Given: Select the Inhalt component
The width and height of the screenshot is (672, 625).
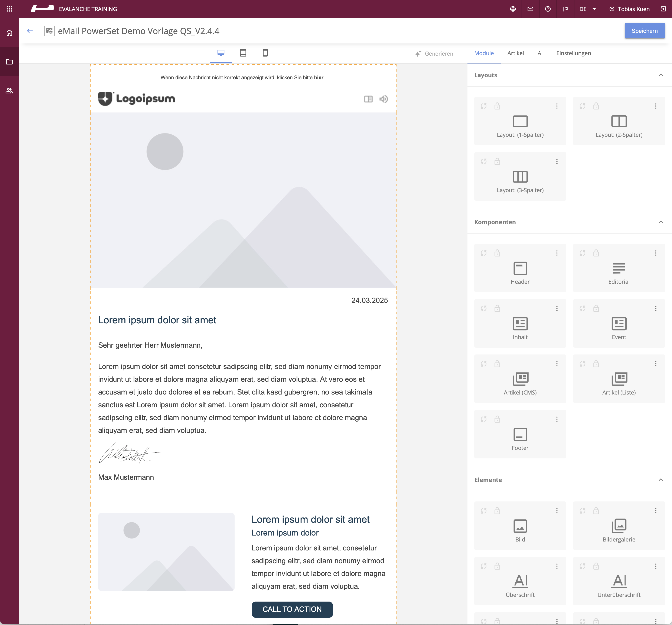Looking at the screenshot, I should tap(520, 324).
